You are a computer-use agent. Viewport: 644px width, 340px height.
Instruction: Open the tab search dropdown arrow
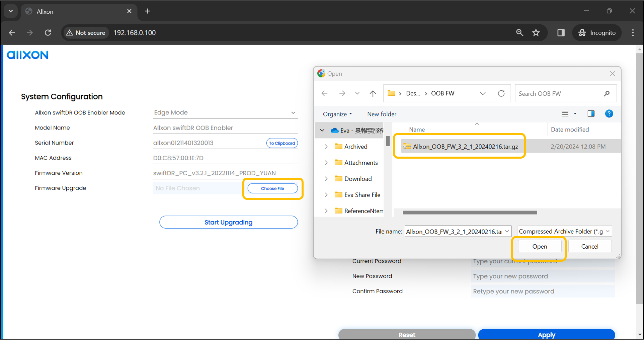tap(11, 11)
